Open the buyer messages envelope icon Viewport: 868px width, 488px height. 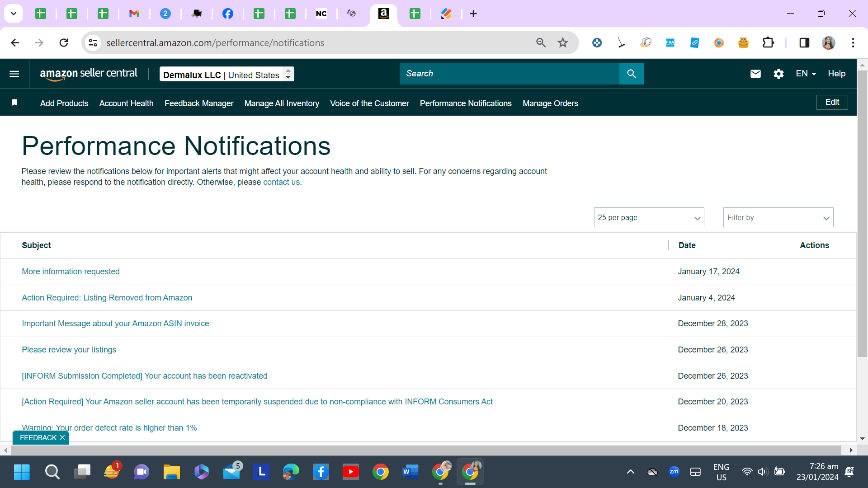(x=755, y=74)
